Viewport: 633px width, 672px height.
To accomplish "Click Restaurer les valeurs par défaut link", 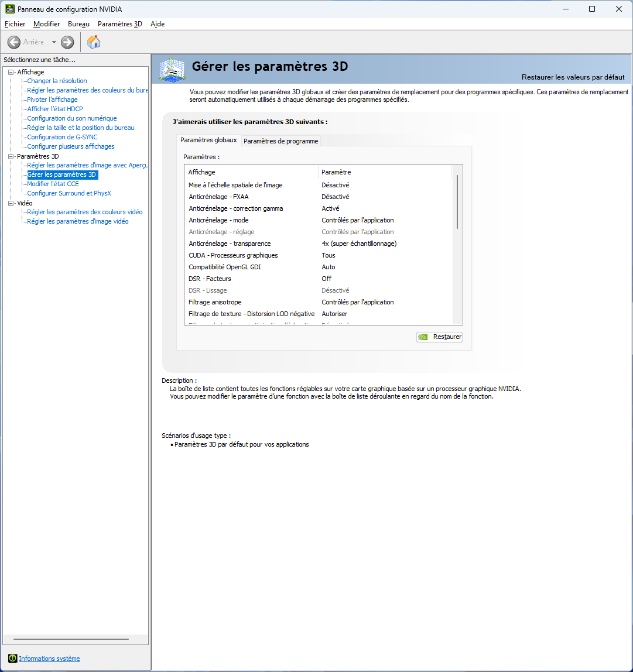I will click(573, 77).
